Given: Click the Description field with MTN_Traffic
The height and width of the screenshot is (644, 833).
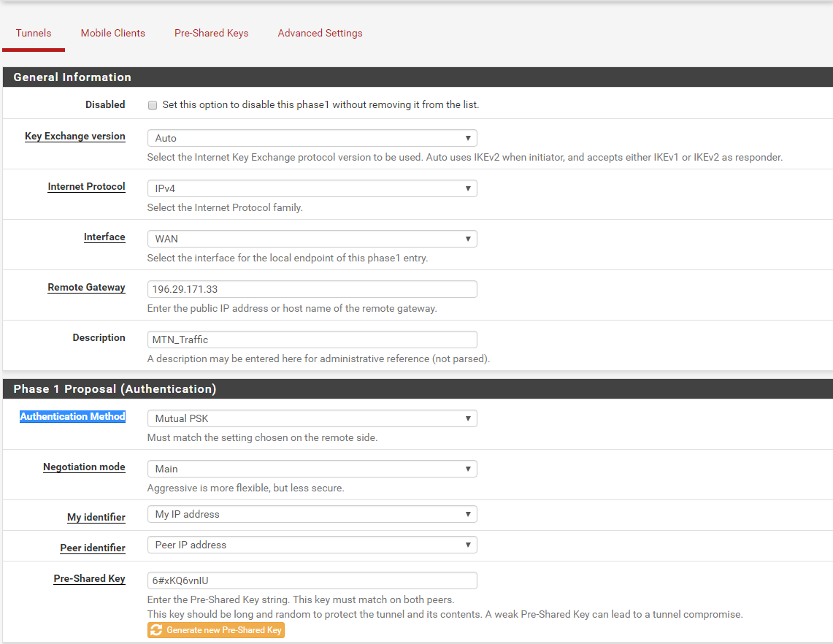Looking at the screenshot, I should tap(312, 340).
